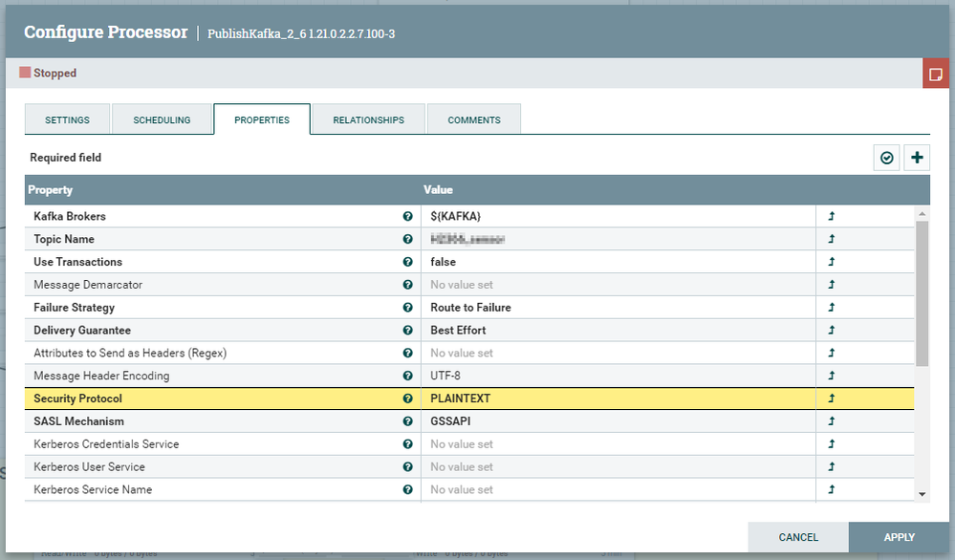Image resolution: width=955 pixels, height=560 pixels.
Task: Click help icon for Delivery Guarantee
Action: click(x=407, y=330)
